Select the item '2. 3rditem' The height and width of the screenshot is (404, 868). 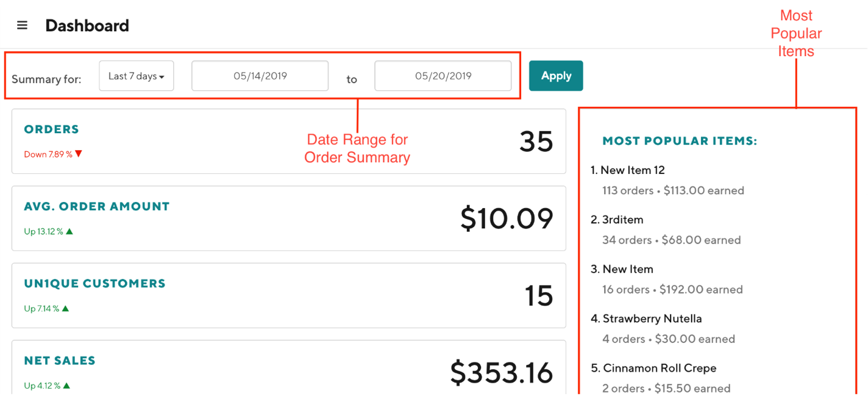(617, 220)
